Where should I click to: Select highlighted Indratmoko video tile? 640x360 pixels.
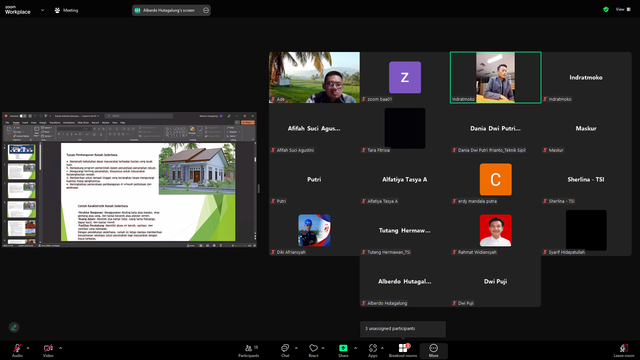pos(496,77)
